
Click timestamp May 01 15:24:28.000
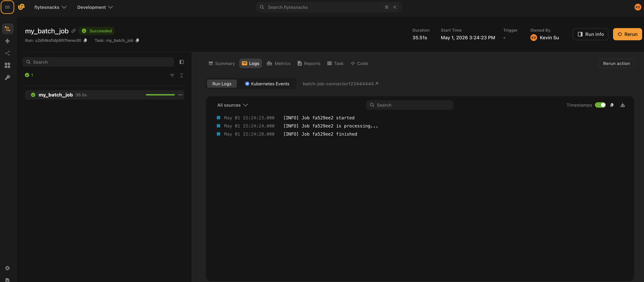coord(249,134)
